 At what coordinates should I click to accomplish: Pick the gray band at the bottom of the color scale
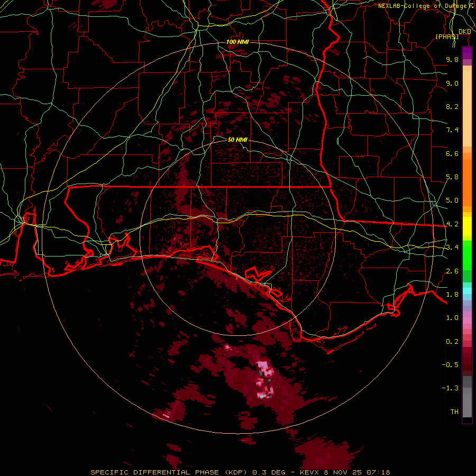pyautogui.click(x=467, y=398)
